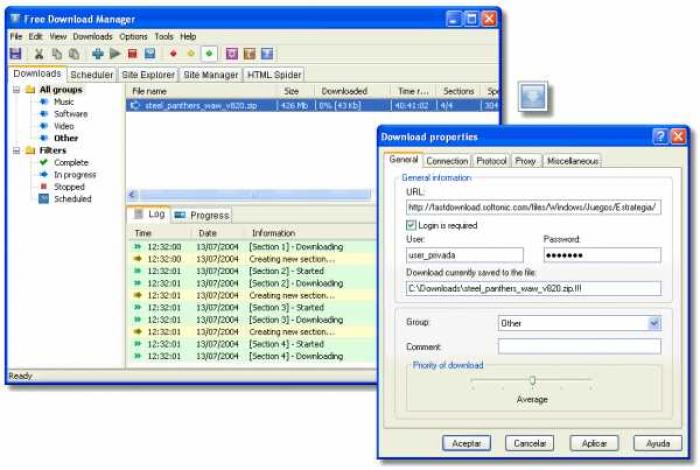The height and width of the screenshot is (470, 700).
Task: Open the Downloads menu
Action: point(92,37)
